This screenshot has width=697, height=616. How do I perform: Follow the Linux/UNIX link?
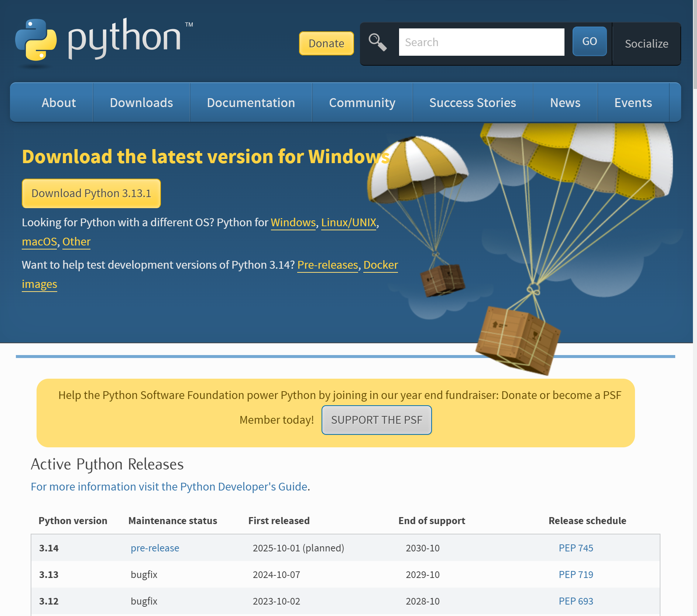click(348, 223)
